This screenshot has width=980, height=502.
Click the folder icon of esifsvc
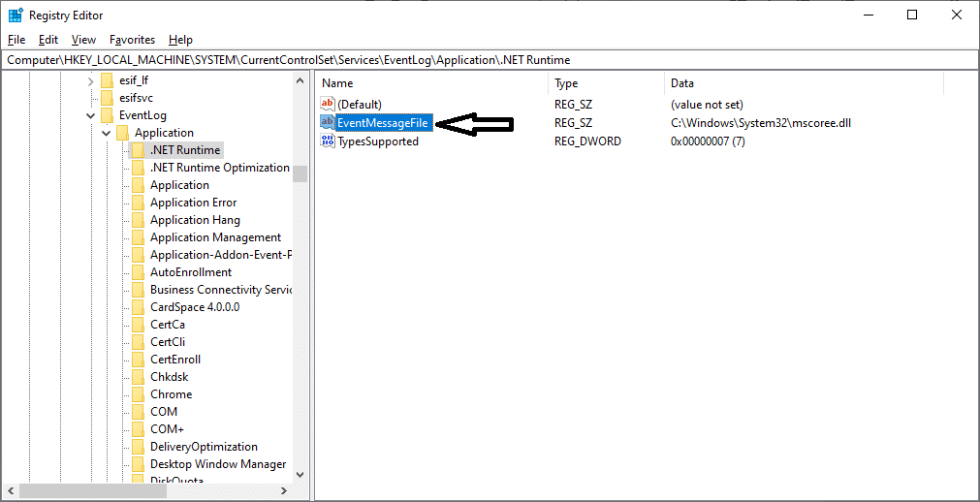[x=108, y=98]
